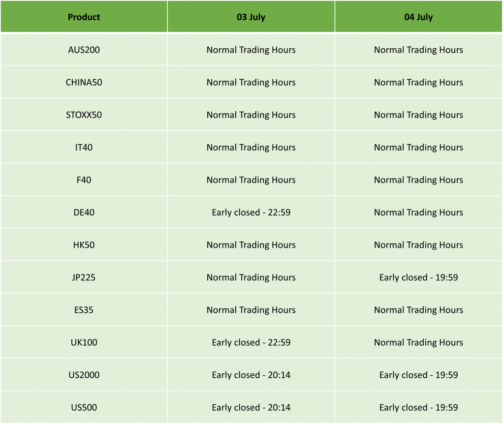
Task: Select the Product column header
Action: (x=84, y=17)
